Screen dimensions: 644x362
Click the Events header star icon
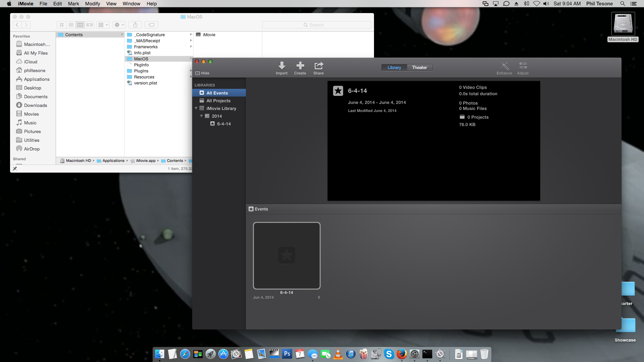(251, 209)
